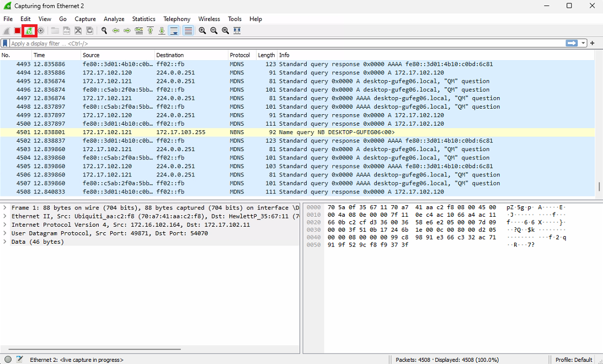Image resolution: width=603 pixels, height=364 pixels.
Task: Go to the first packet
Action: tap(150, 31)
